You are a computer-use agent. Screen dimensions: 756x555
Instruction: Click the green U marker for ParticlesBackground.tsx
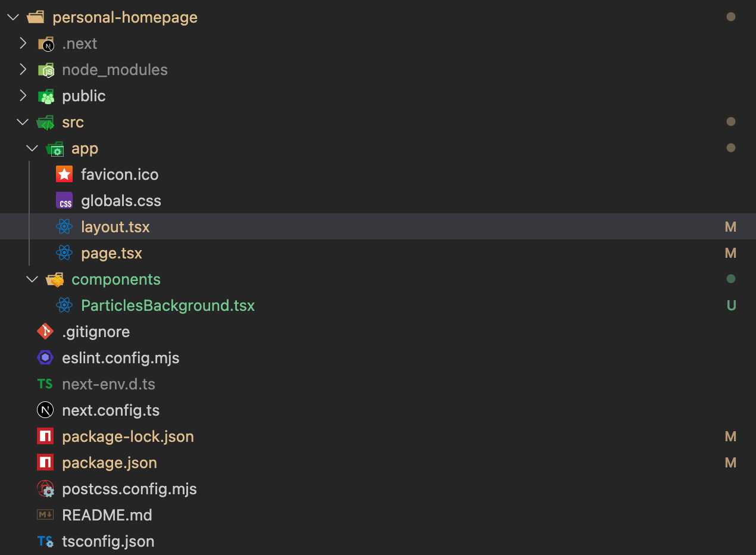pos(730,305)
